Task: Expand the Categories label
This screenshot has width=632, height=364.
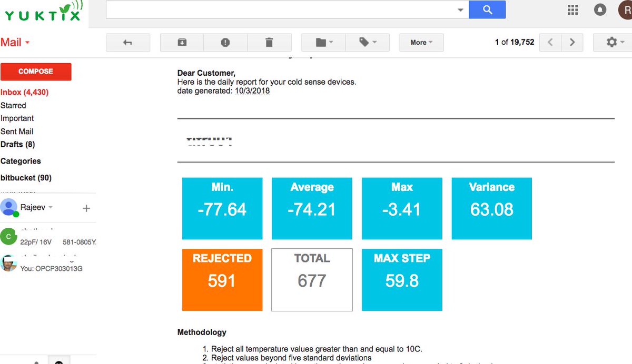Action: coord(21,161)
